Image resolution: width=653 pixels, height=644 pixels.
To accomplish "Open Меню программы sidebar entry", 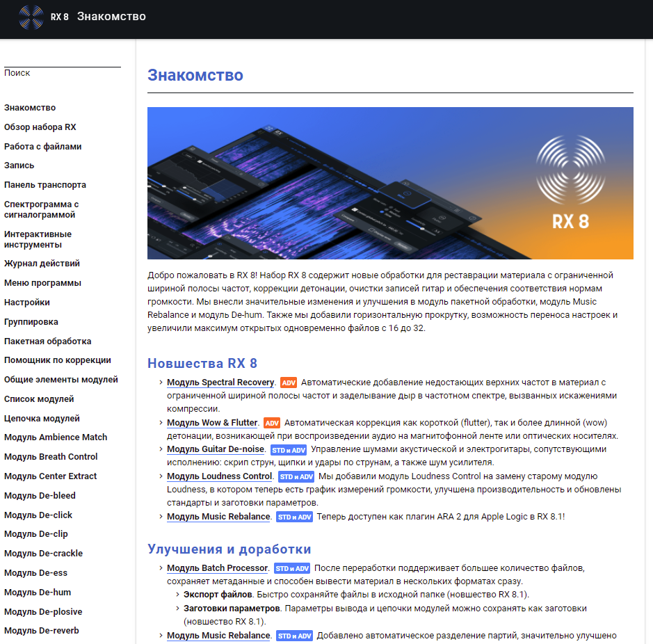I will click(42, 283).
